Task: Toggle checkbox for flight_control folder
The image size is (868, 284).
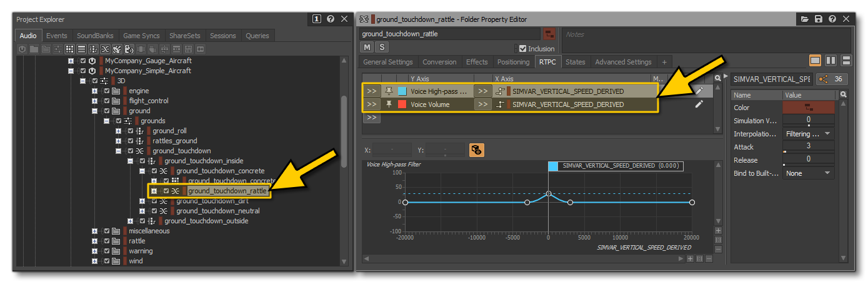Action: pyautogui.click(x=107, y=101)
